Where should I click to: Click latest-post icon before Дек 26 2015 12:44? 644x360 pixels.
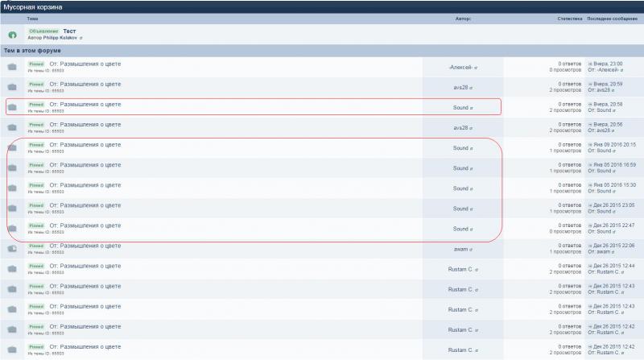click(590, 266)
